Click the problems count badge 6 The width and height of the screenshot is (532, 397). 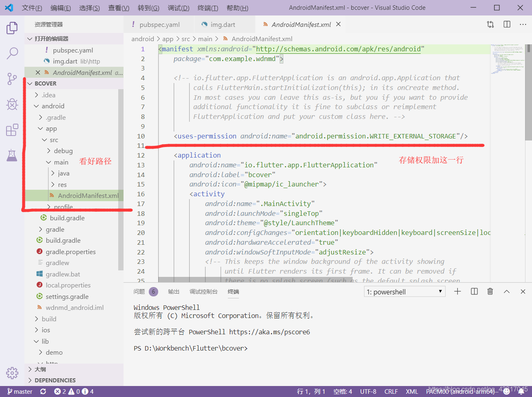pos(153,292)
